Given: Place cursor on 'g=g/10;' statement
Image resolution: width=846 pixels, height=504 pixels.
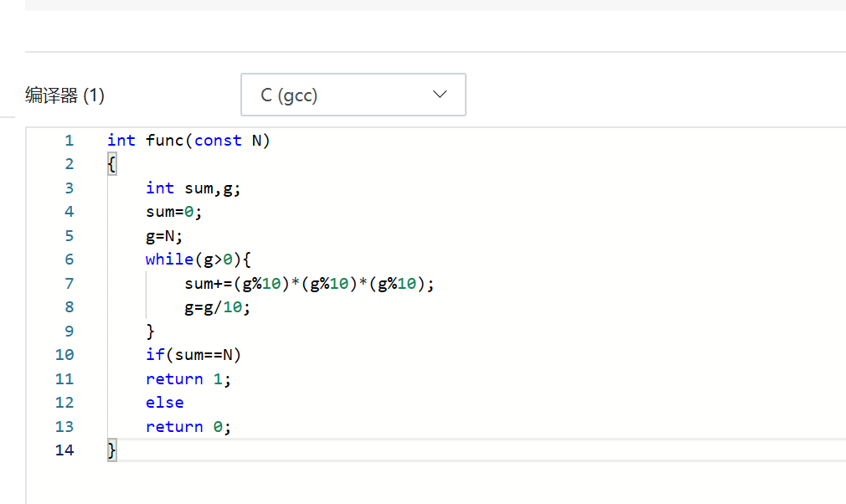Looking at the screenshot, I should 218,307.
